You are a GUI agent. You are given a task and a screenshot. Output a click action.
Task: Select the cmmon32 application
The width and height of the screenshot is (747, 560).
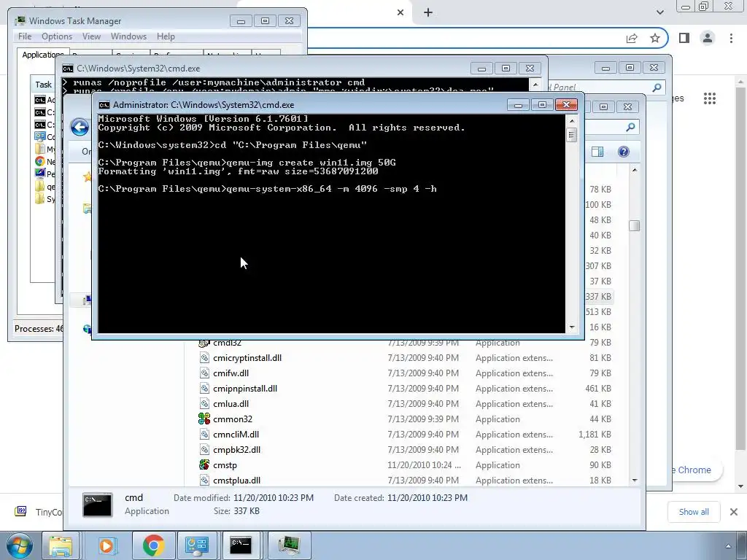[x=233, y=419]
